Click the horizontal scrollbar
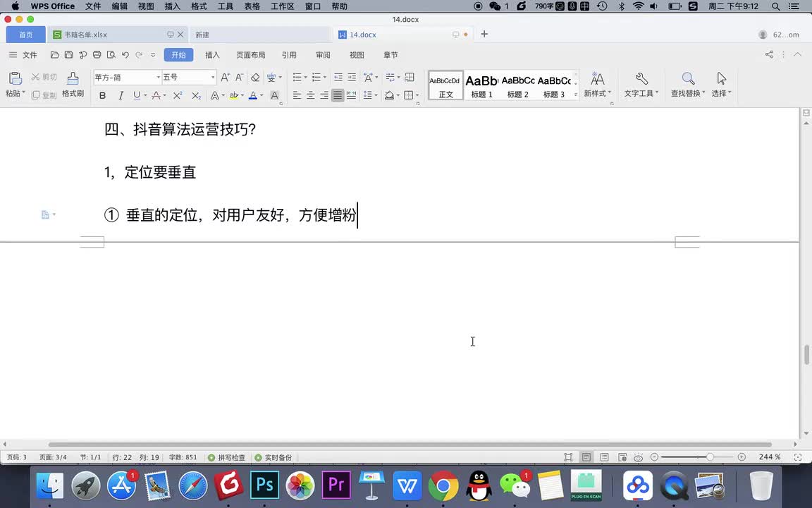Screen dimensions: 812x508 click(x=410, y=445)
